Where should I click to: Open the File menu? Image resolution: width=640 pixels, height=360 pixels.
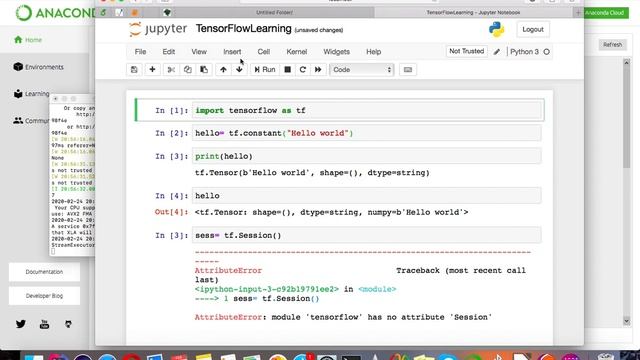pyautogui.click(x=140, y=52)
